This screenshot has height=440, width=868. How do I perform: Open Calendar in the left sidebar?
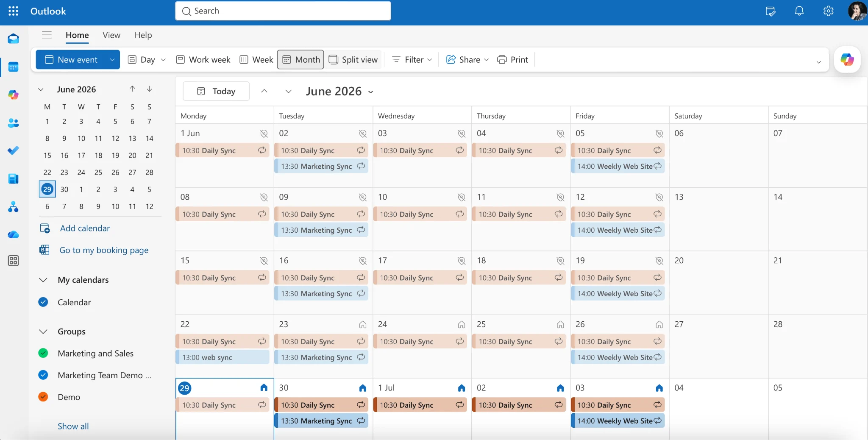point(13,67)
